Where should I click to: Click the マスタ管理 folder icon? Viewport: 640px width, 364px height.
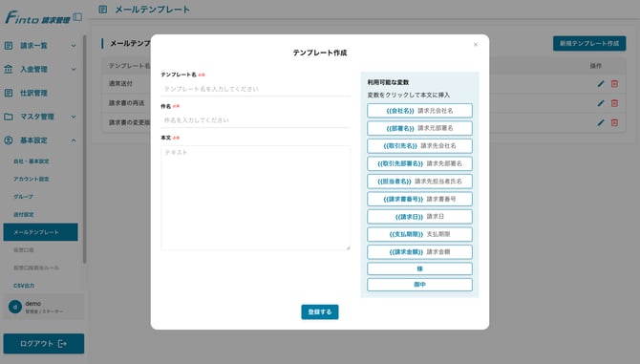point(9,117)
